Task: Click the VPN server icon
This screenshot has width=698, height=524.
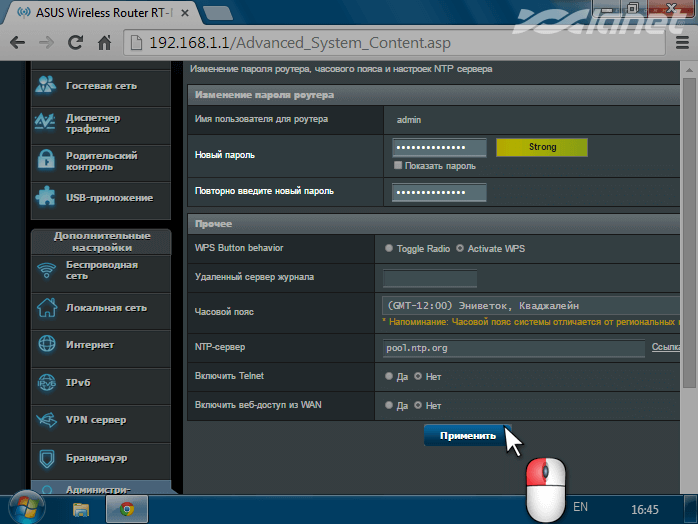Action: pos(46,420)
